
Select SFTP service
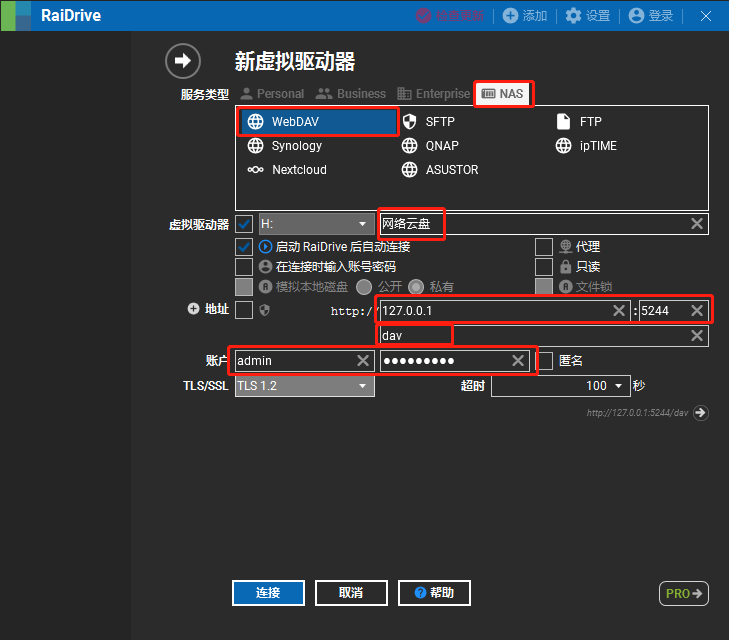coord(428,122)
